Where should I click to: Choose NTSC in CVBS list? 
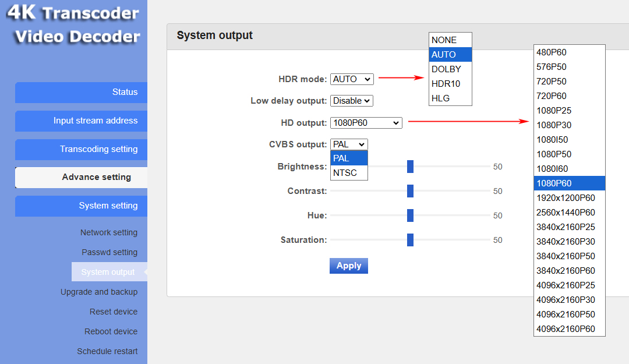(349, 173)
